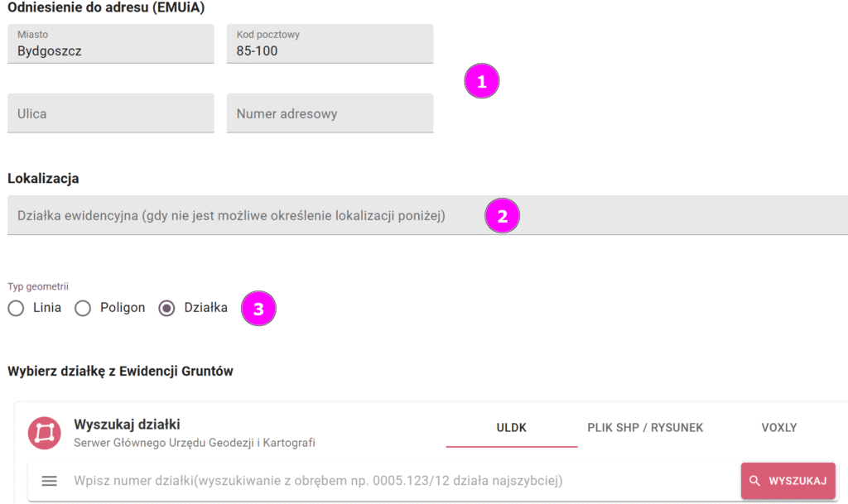Click into the Ulica input field

pyautogui.click(x=111, y=113)
